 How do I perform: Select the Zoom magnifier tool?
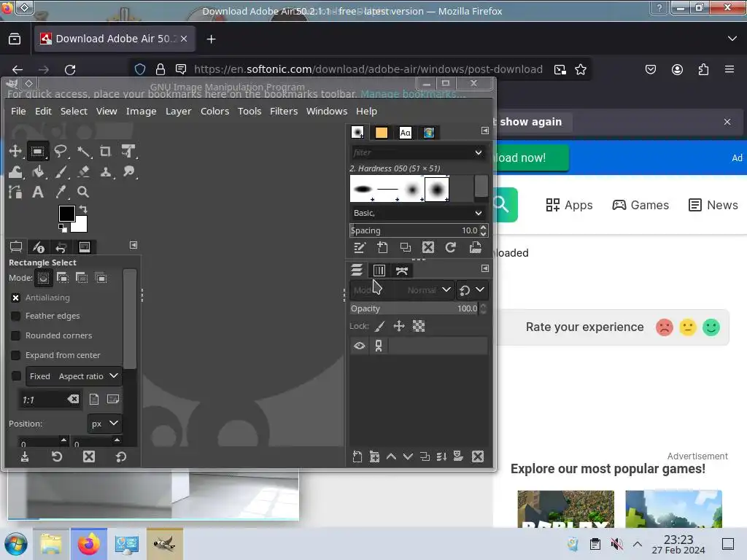click(x=83, y=192)
